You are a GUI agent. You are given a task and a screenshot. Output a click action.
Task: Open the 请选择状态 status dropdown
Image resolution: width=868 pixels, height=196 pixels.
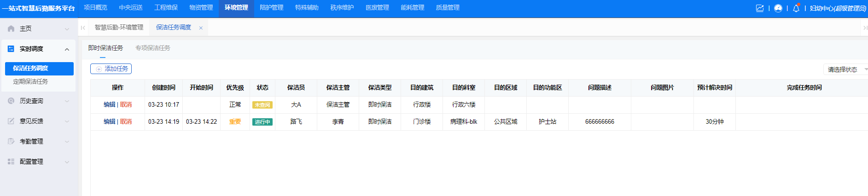click(845, 69)
